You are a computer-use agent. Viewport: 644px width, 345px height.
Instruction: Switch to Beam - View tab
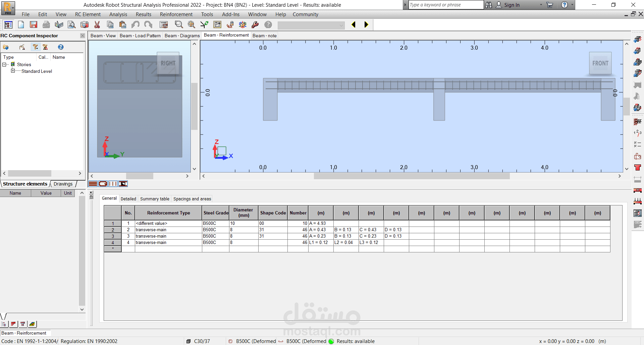point(103,36)
